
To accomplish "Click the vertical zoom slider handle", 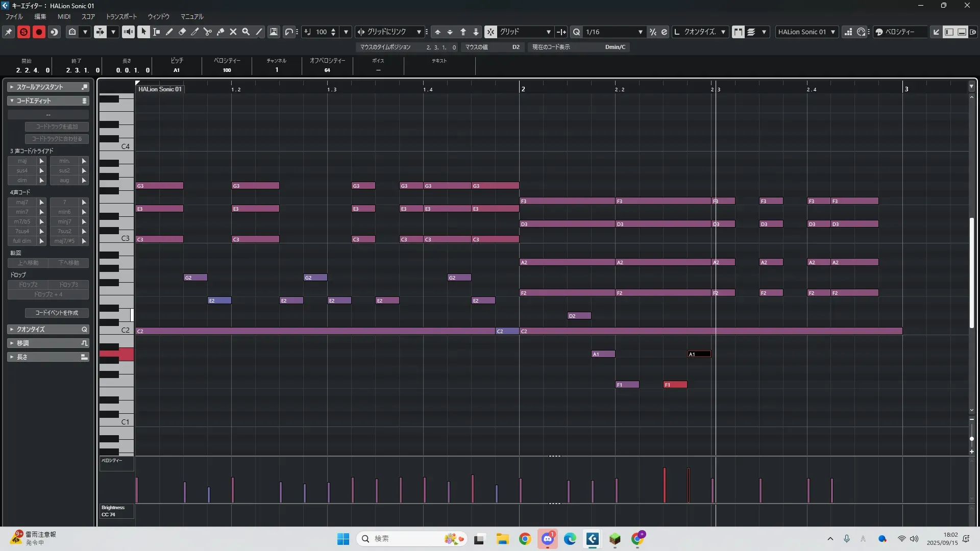I will [x=971, y=439].
